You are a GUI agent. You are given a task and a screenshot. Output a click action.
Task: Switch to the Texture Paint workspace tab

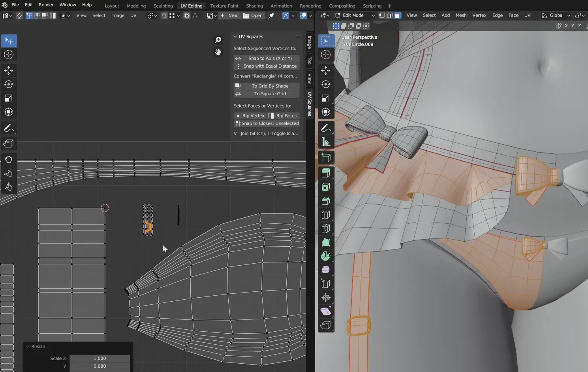[x=224, y=6]
